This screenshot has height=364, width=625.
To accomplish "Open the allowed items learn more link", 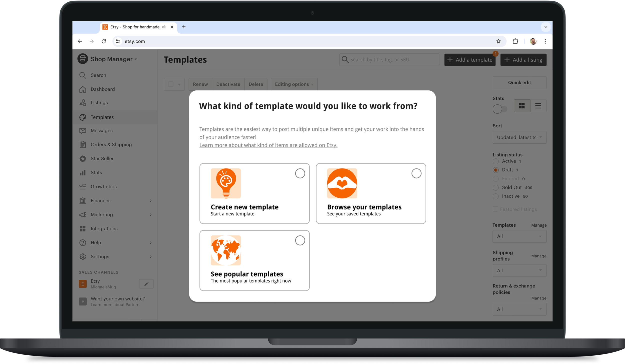I will pos(268,145).
